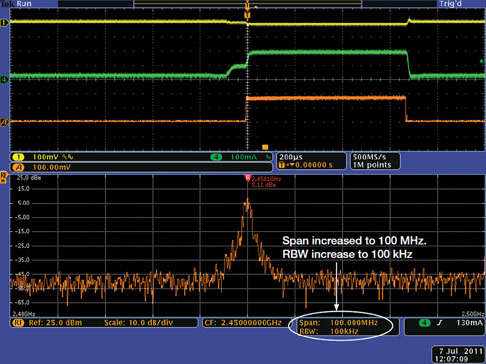Select the orange channel A badge
This screenshot has width=486, height=364.
18,167
